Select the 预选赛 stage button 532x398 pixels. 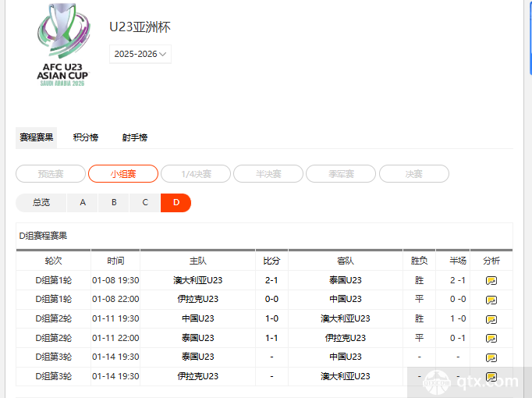(x=51, y=174)
